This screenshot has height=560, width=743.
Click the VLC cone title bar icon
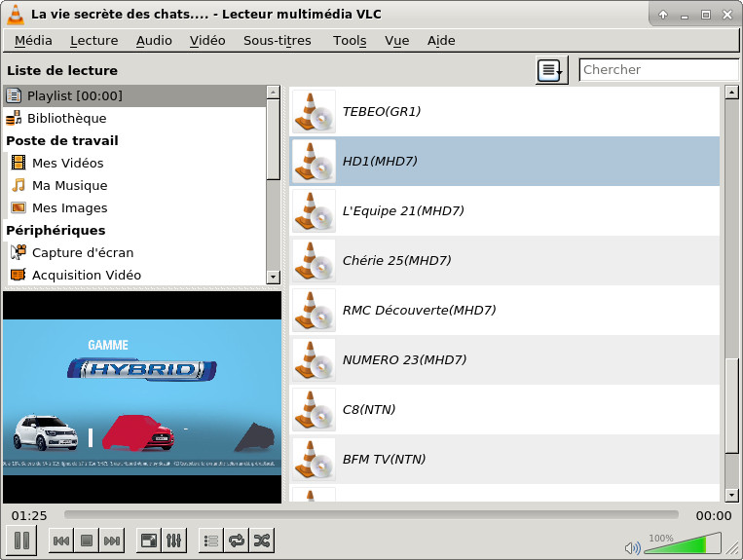click(16, 14)
